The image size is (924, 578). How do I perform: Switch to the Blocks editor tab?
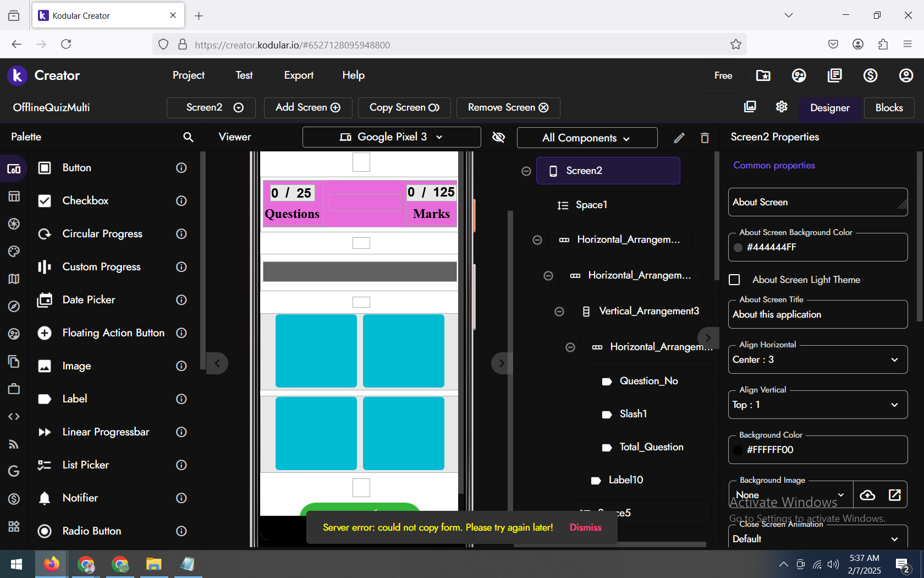pyautogui.click(x=889, y=108)
